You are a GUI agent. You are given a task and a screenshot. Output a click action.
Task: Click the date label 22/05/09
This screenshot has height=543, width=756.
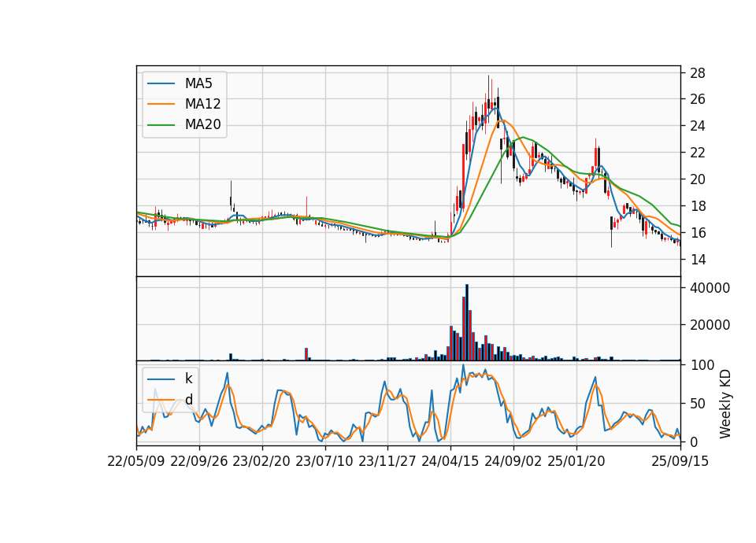coord(136,461)
